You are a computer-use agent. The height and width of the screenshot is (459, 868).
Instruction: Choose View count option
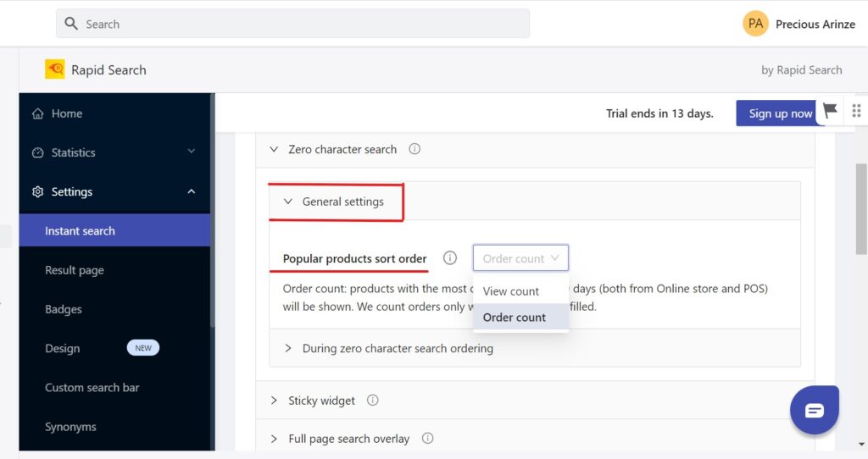point(520,290)
